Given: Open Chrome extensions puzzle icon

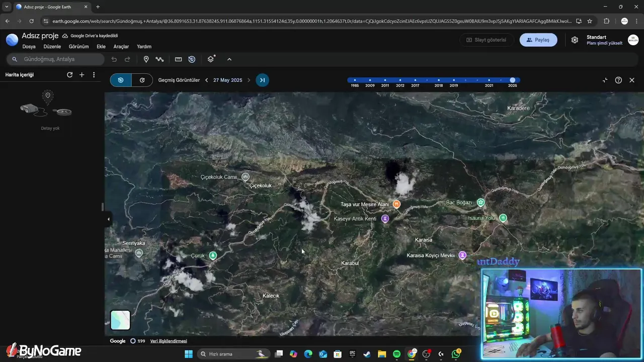Looking at the screenshot, I should [x=606, y=21].
